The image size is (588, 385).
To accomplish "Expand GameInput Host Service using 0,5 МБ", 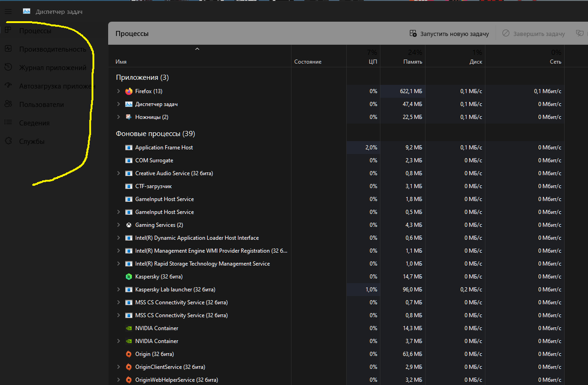I will tap(118, 212).
